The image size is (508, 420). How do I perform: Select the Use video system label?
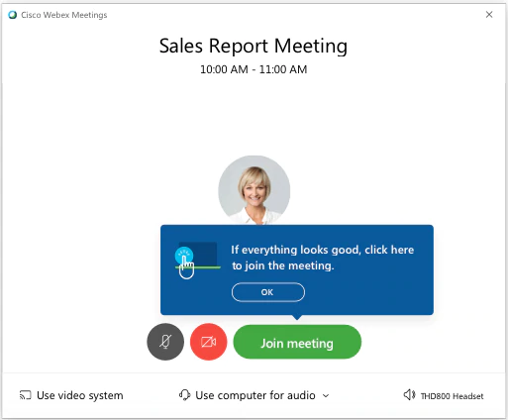pos(80,395)
